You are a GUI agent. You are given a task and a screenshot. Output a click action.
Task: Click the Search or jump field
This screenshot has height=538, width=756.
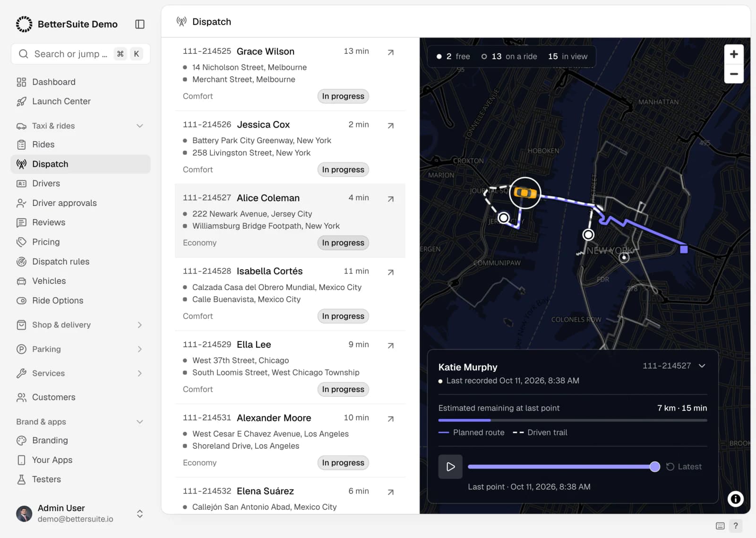[80, 54]
